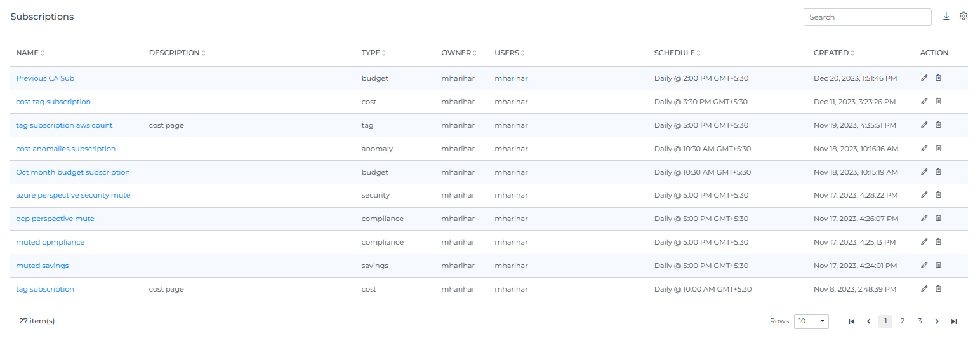Sort table by Name column

click(x=30, y=53)
